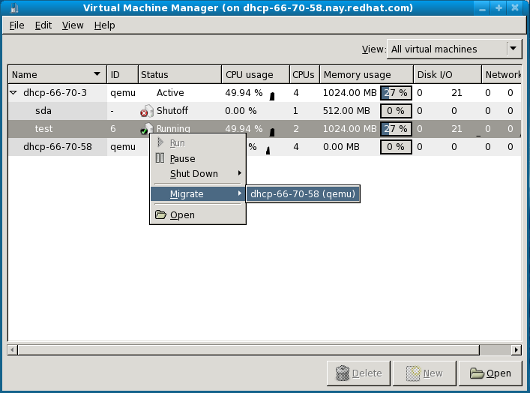The height and width of the screenshot is (393, 530).
Task: Toggle sort arrow on Name column
Action: (97, 74)
